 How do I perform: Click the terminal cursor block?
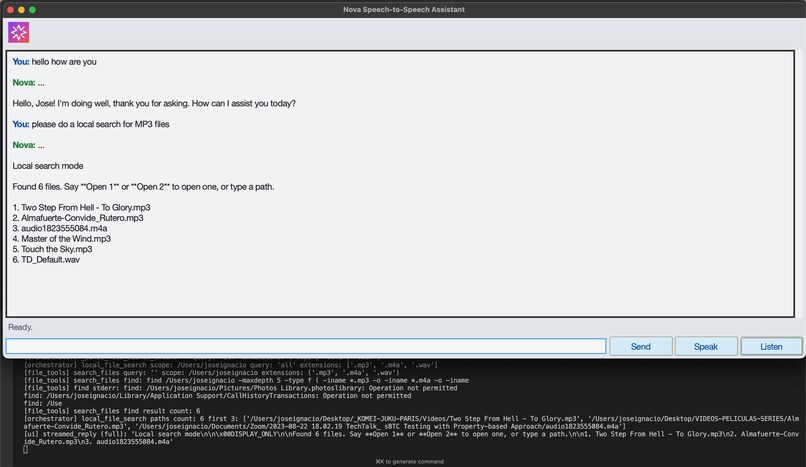pyautogui.click(x=26, y=450)
